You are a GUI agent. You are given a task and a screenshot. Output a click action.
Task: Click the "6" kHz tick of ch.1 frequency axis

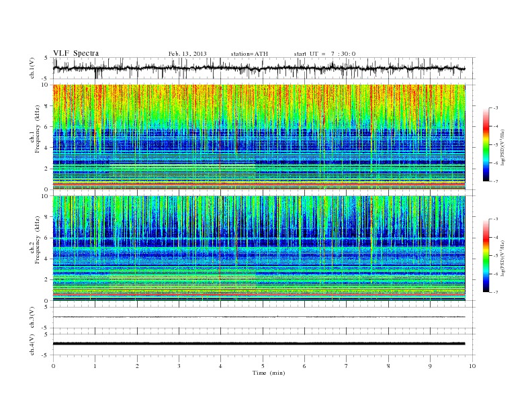point(46,127)
